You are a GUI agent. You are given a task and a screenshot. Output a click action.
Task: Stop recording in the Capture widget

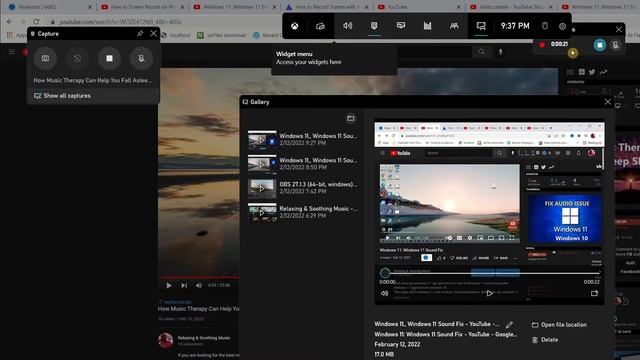[109, 58]
